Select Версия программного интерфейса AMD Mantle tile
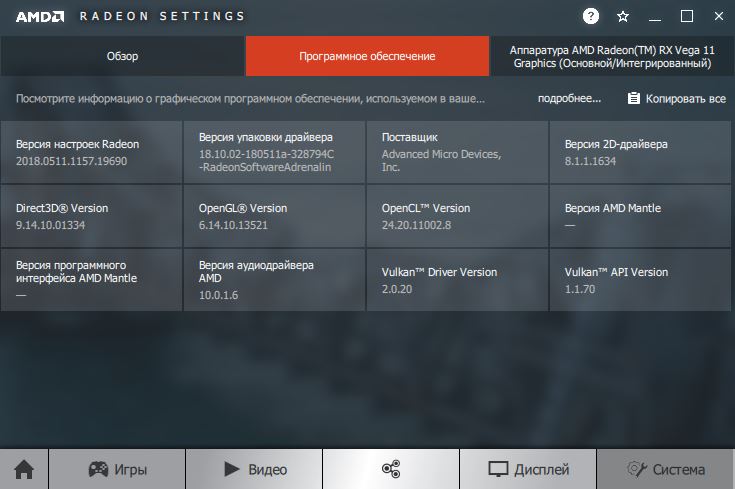This screenshot has height=489, width=735. 91,280
